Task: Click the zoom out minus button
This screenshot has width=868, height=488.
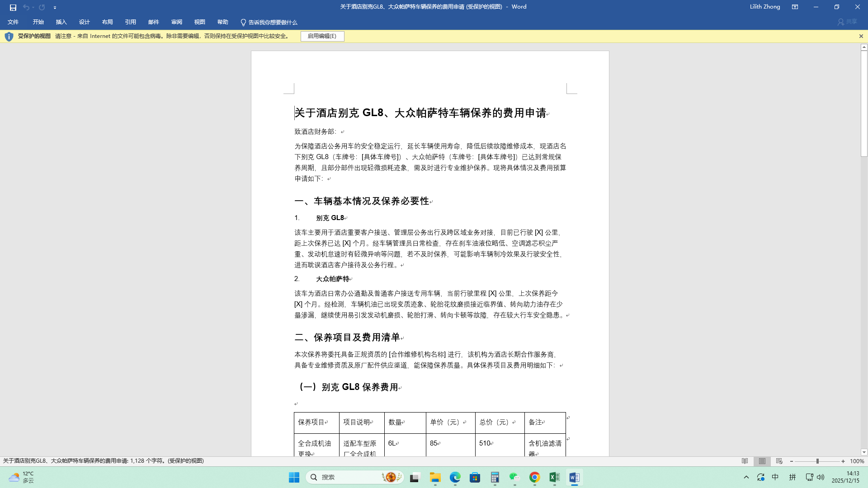Action: point(792,461)
